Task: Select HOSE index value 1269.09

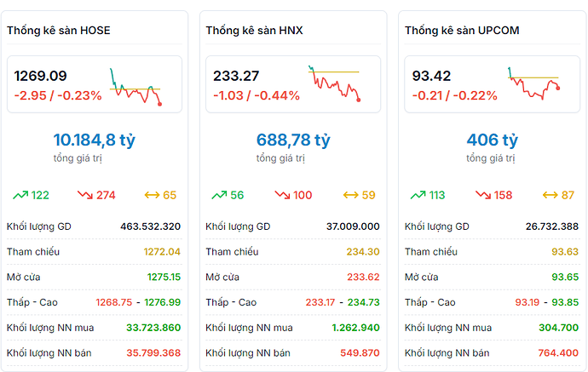Action: pos(40,76)
